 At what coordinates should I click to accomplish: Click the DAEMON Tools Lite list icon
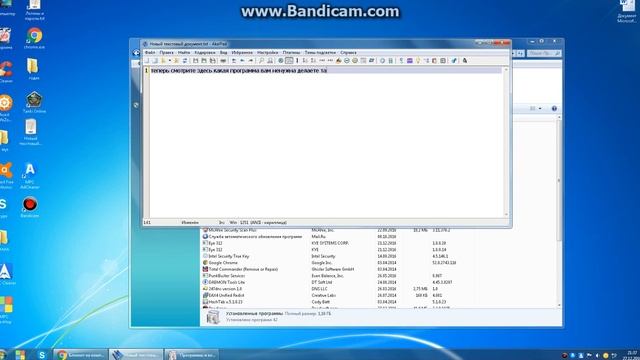205,282
